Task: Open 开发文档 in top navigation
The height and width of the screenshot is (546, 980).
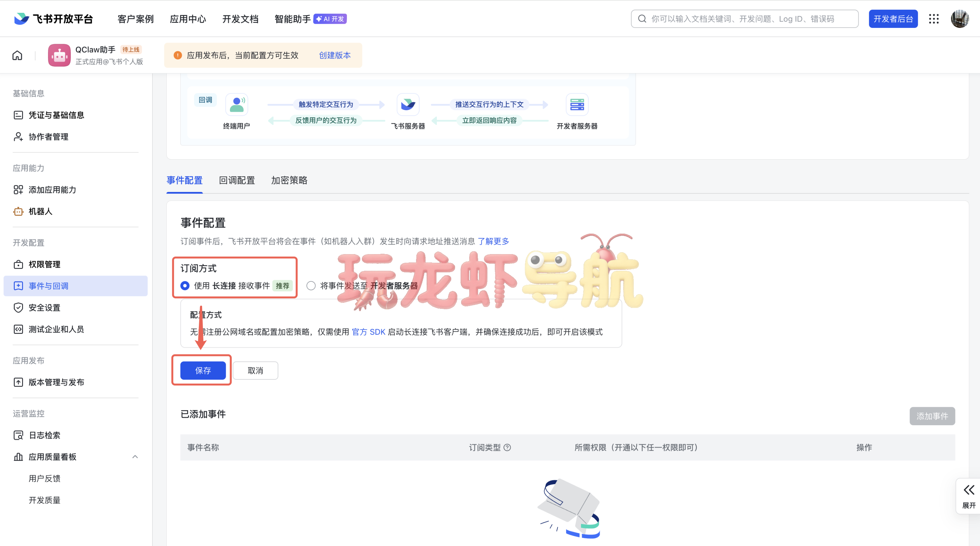Action: (x=241, y=19)
